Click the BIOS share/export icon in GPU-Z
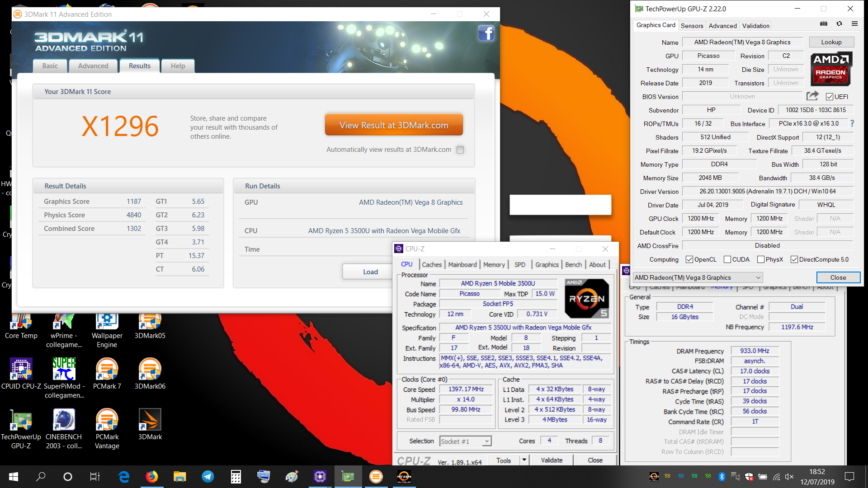 coord(812,96)
